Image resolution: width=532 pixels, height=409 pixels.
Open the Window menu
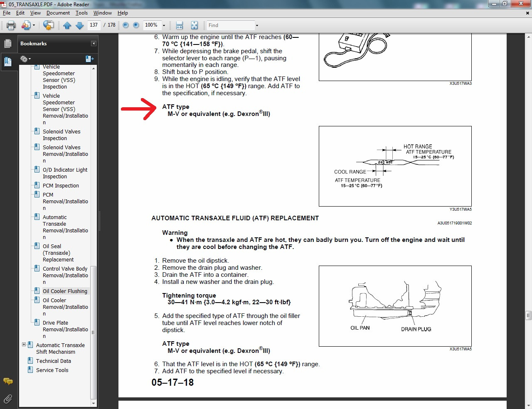103,13
